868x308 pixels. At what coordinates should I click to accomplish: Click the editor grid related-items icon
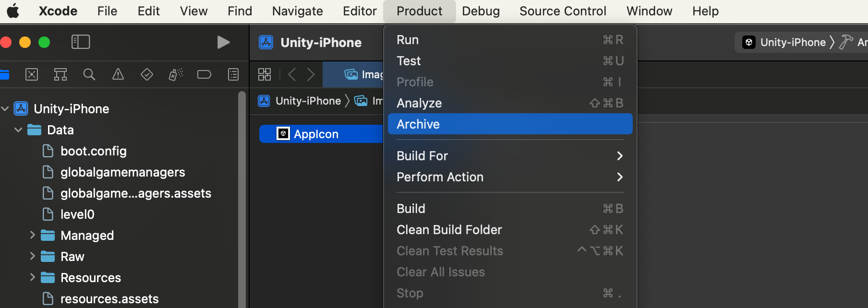point(265,74)
